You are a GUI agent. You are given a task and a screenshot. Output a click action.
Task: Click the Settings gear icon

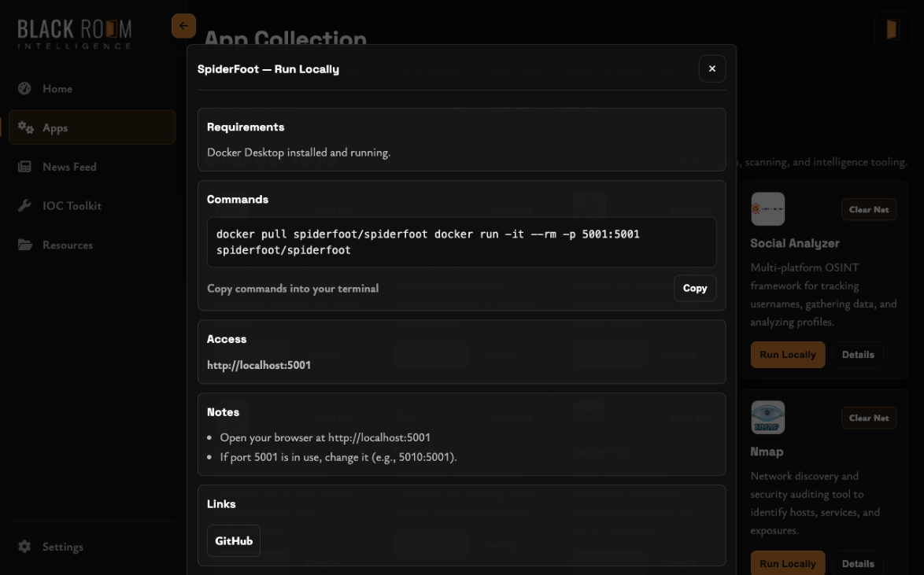24,547
